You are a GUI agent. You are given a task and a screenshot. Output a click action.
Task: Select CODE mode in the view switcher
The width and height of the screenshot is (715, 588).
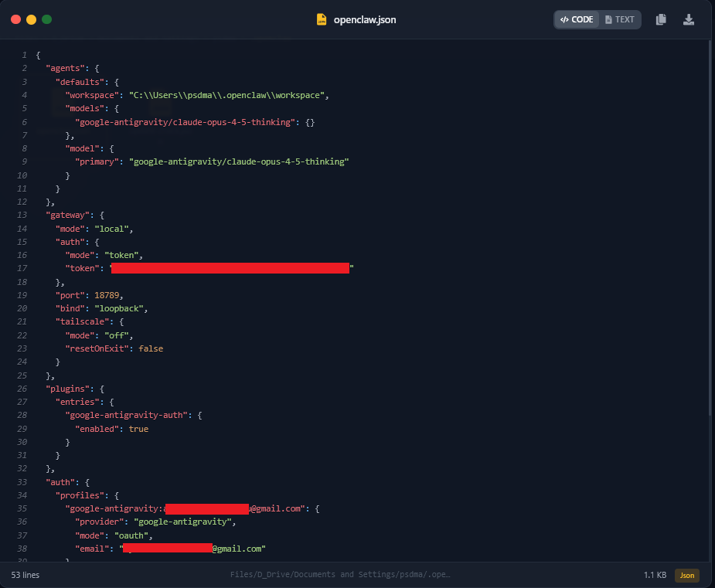[576, 19]
